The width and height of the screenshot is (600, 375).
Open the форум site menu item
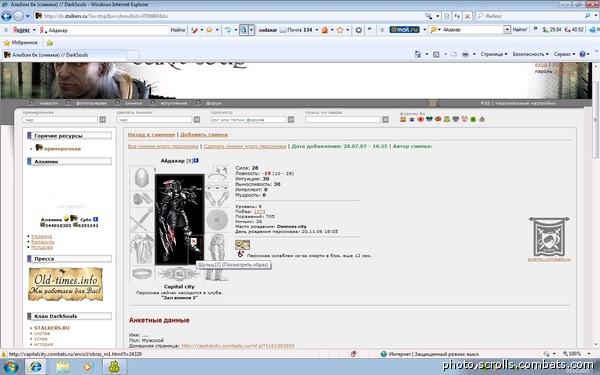coord(214,103)
